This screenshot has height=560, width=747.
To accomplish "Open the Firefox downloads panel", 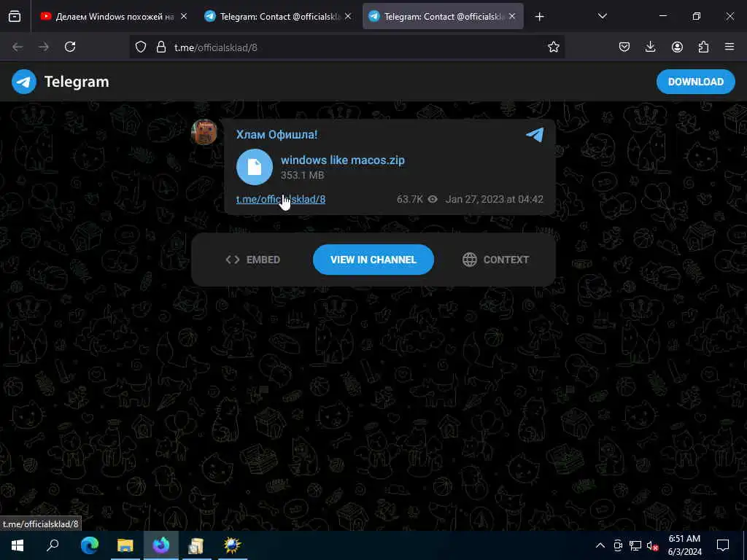I will pos(650,47).
